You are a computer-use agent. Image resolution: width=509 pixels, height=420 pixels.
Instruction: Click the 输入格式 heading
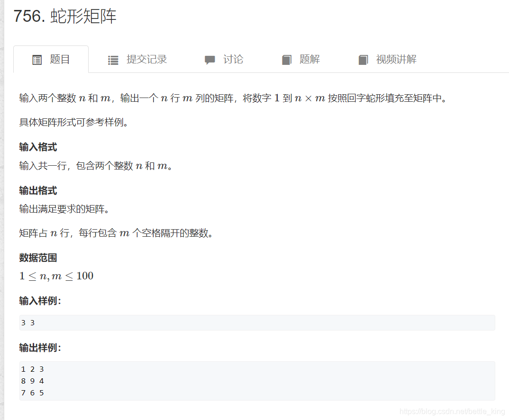click(38, 147)
